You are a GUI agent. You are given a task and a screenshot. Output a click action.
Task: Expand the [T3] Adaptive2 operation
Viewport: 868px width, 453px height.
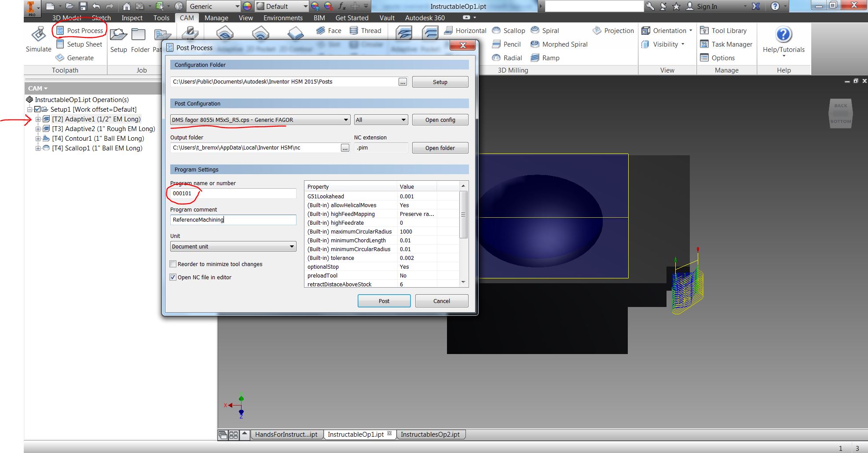(x=38, y=129)
